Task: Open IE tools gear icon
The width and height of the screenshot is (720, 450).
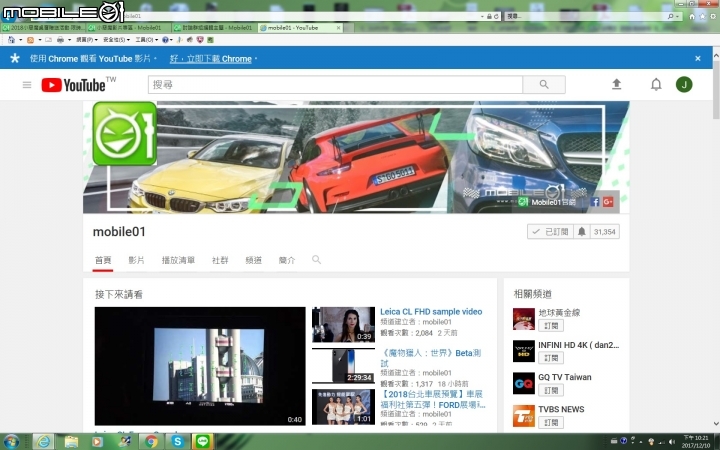Action: 713,17
